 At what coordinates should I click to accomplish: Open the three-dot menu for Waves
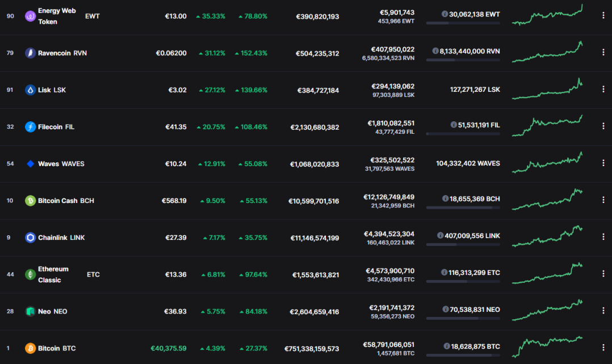tap(603, 163)
